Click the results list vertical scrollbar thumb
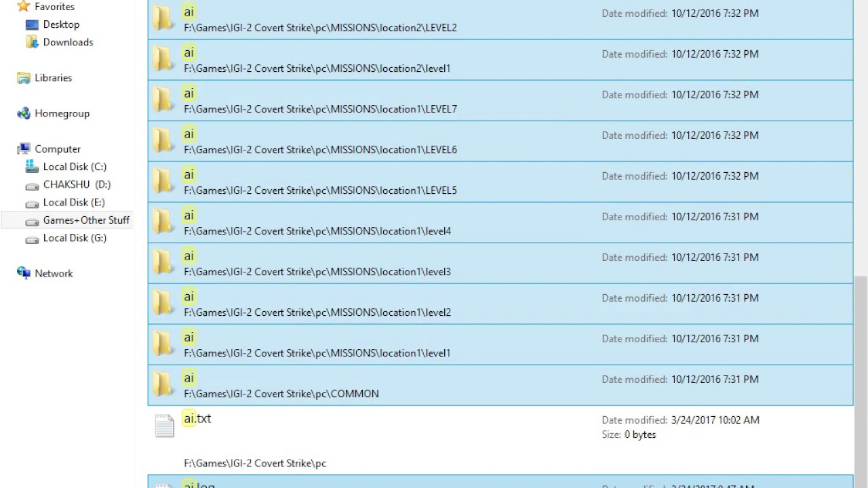Image resolution: width=868 pixels, height=488 pixels. pos(861,381)
